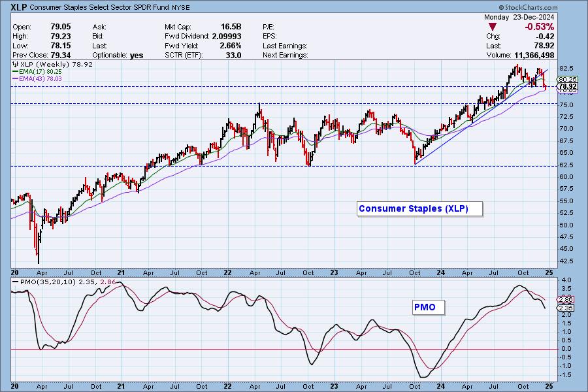The height and width of the screenshot is (392, 588).
Task: Open the StockCharts.com copyright link
Action: [528, 7]
